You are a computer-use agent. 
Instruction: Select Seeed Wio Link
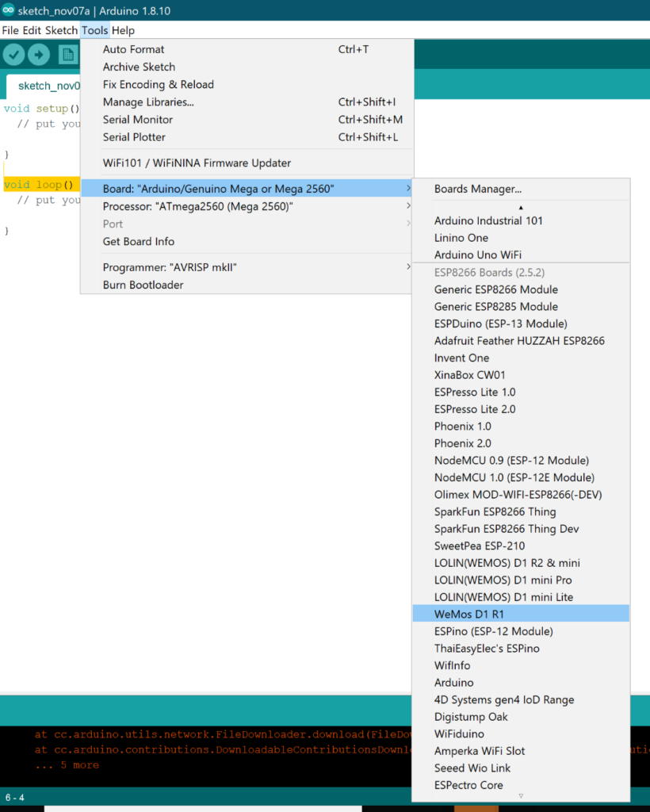pos(521,768)
